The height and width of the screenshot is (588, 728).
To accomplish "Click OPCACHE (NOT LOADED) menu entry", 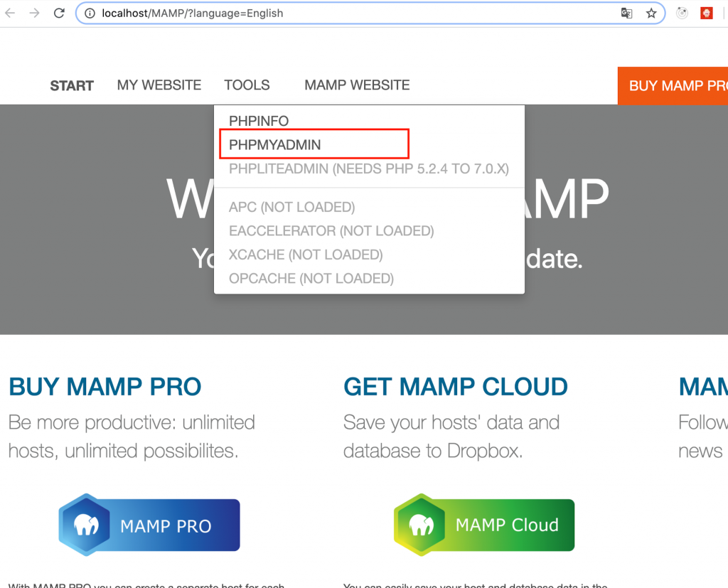I will point(311,278).
